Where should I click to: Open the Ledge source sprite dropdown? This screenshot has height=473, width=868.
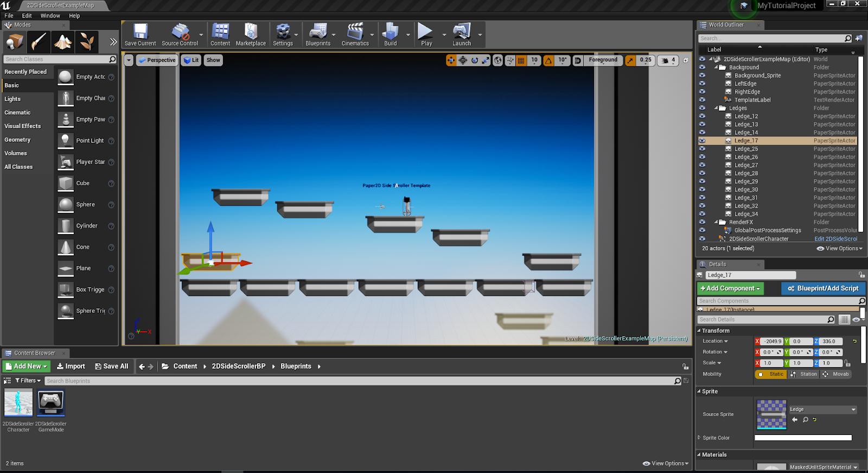click(x=823, y=409)
